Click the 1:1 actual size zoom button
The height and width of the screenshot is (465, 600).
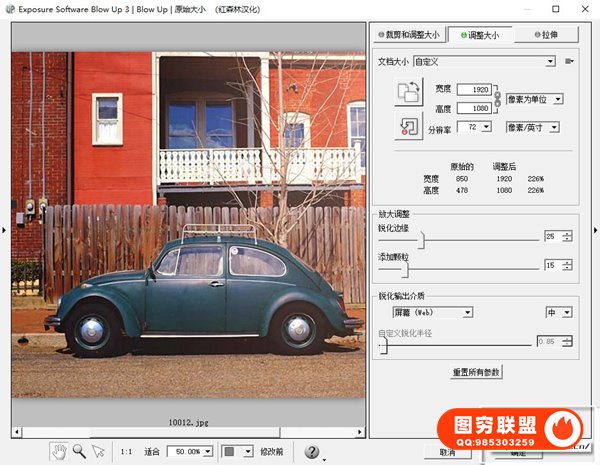coord(128,452)
